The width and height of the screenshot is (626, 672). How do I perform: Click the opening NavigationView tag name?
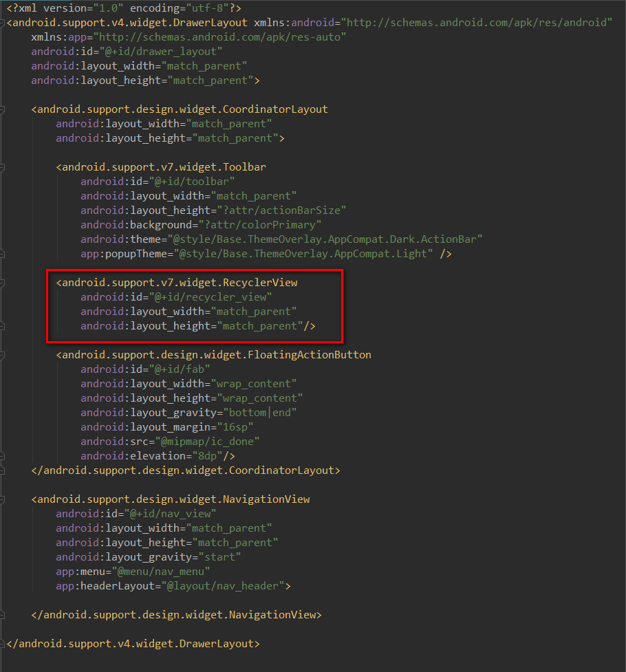173,499
